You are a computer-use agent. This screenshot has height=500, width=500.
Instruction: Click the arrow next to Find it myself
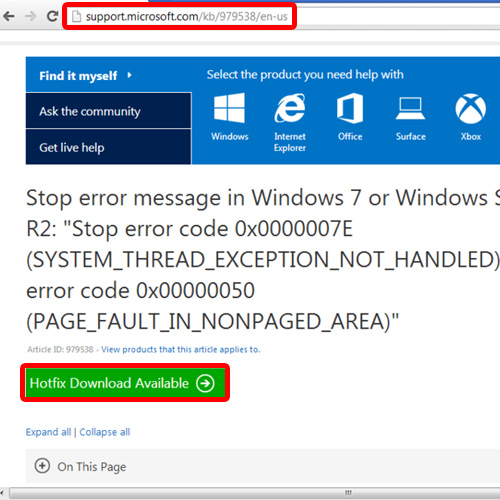click(129, 75)
